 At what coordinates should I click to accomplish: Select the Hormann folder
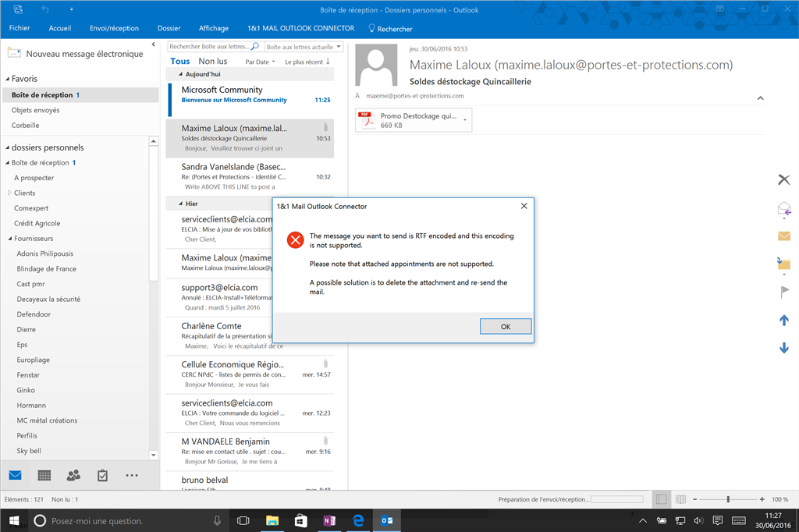(x=31, y=405)
